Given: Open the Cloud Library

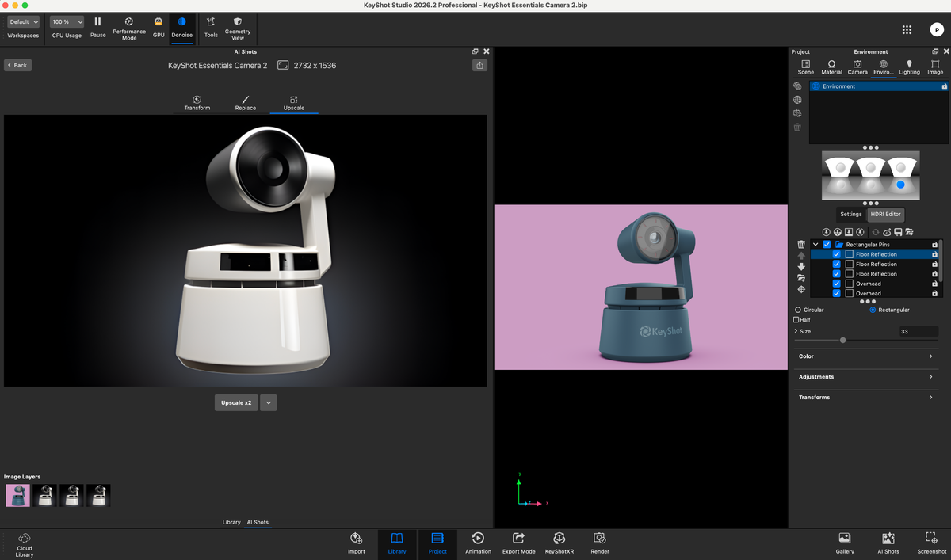Looking at the screenshot, I should (25, 545).
